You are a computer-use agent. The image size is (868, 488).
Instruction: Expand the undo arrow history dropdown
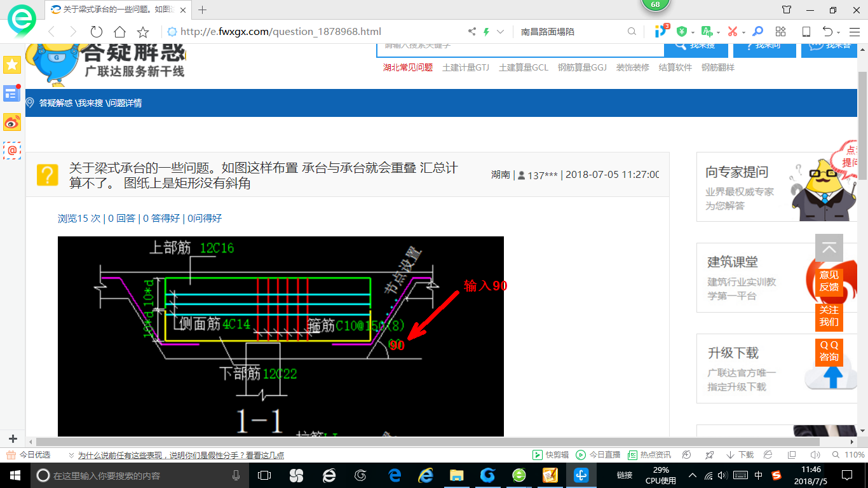click(x=839, y=32)
